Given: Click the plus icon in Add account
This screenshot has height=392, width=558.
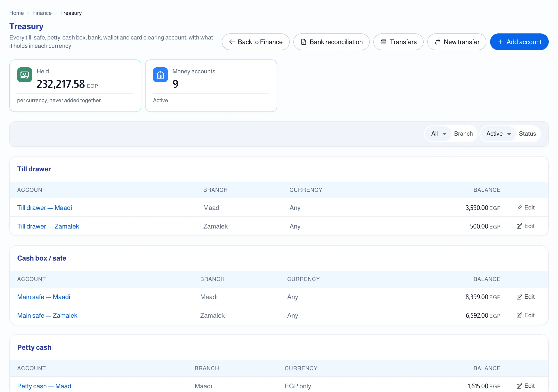Looking at the screenshot, I should point(500,42).
